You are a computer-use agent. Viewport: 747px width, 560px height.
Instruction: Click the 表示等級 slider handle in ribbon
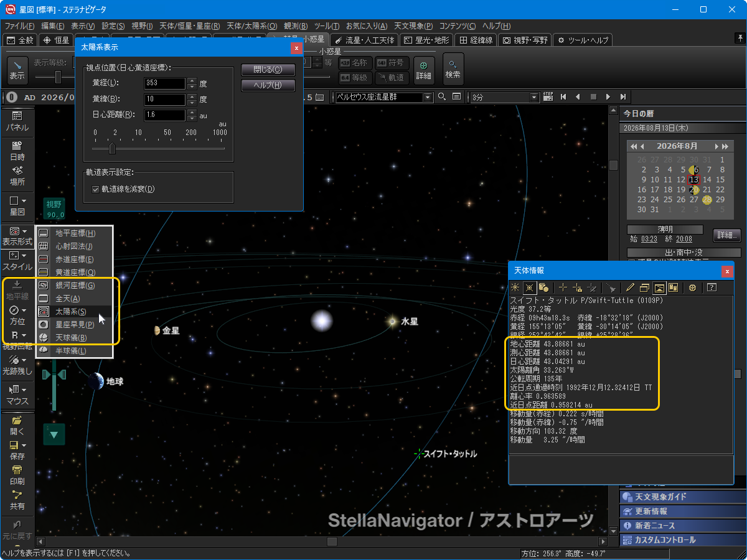click(58, 77)
